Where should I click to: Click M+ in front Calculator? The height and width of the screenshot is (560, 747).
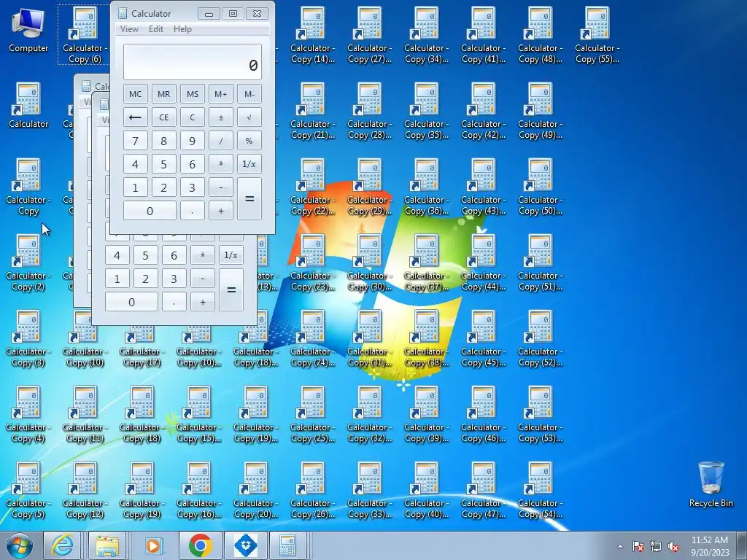[x=221, y=94]
